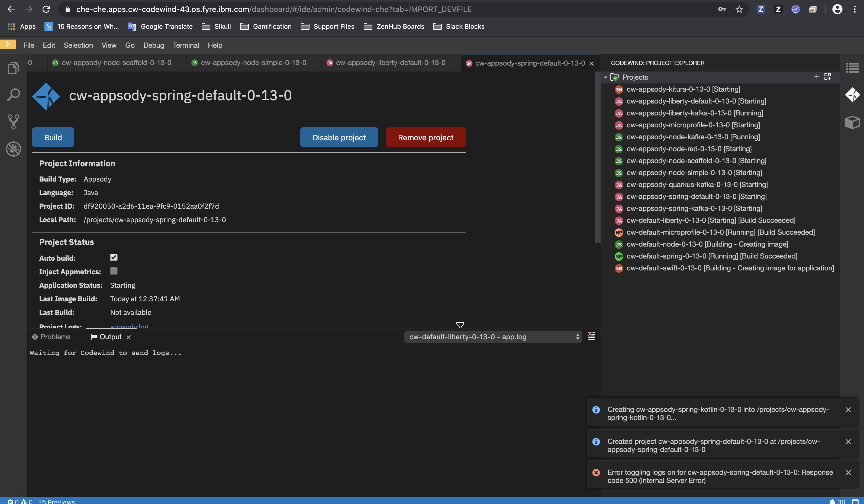Switch to the cw-appsody-liberty-default-0-13-0 tab
Image resolution: width=864 pixels, height=504 pixels.
click(x=391, y=63)
